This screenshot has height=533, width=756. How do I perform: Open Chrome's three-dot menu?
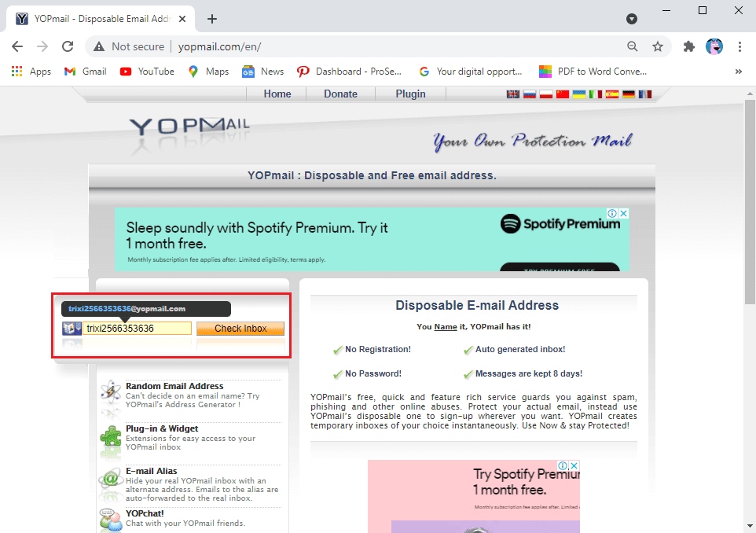[739, 46]
